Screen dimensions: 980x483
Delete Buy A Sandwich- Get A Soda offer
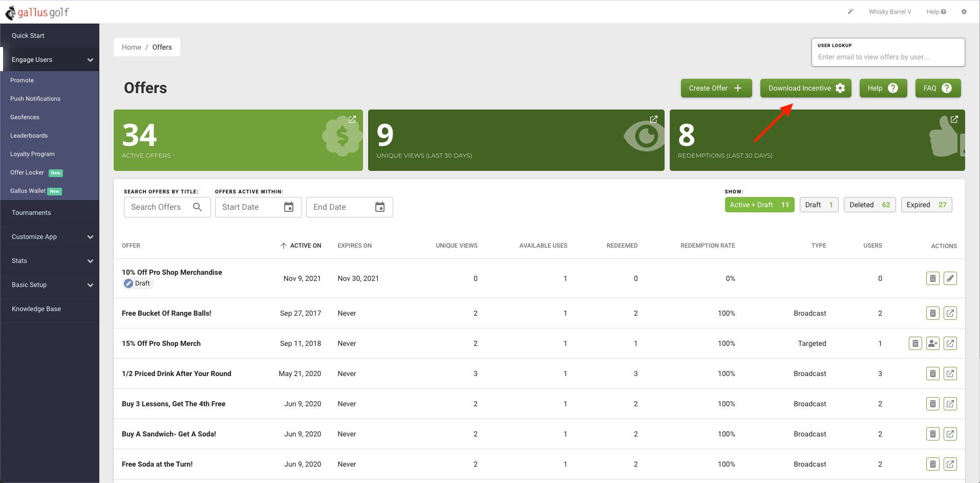[x=933, y=434]
